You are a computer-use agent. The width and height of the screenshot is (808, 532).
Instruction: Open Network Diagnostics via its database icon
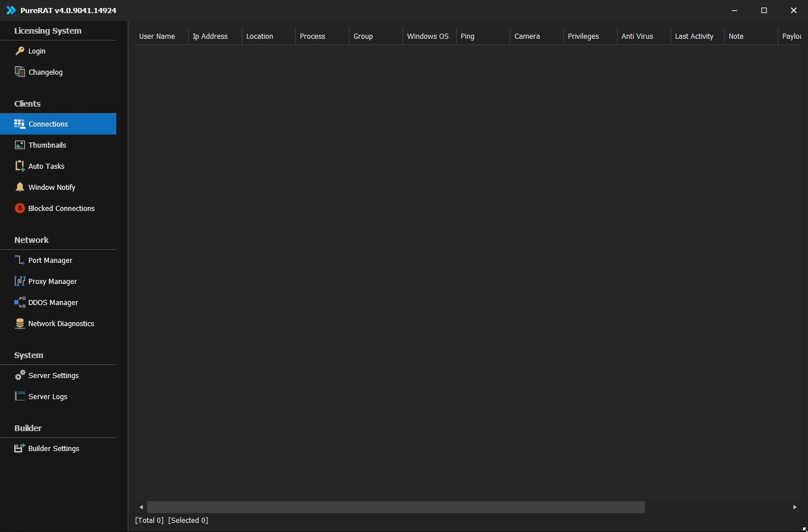[20, 323]
